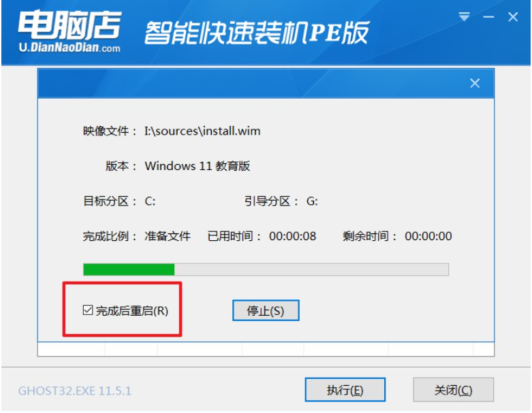Click the remaining time 00:00:00

428,236
